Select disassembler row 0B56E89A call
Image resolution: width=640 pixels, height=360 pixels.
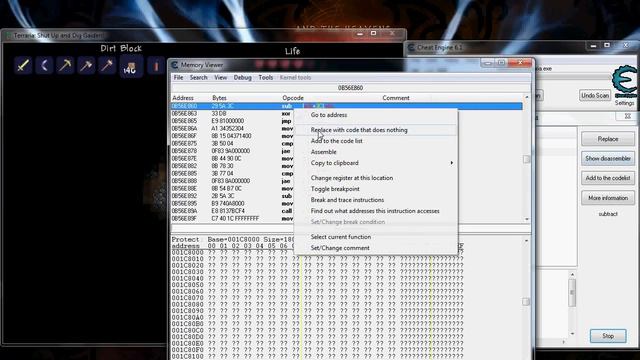232,211
